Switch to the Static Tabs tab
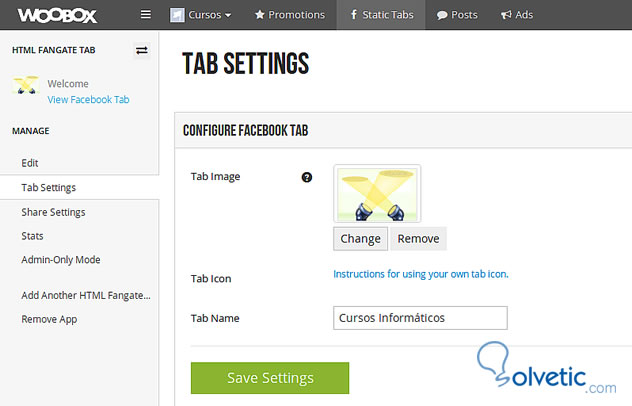The width and height of the screenshot is (632, 406). pos(380,15)
